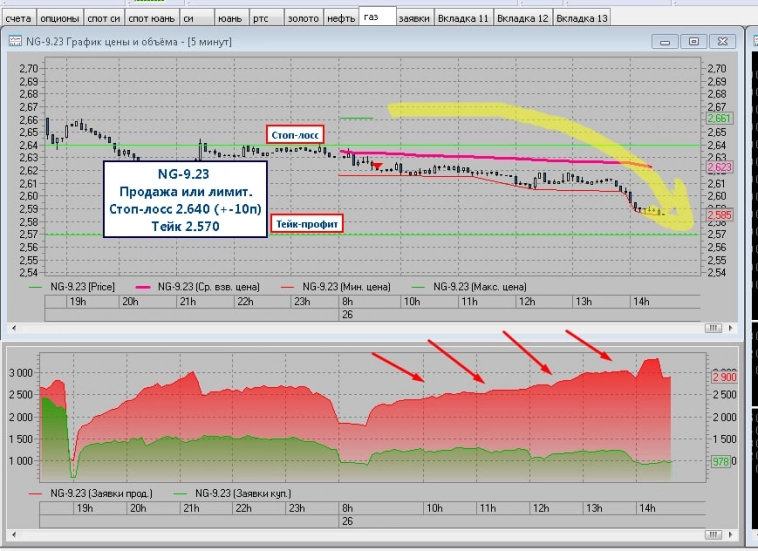Select the спот юань tab
This screenshot has width=758, height=551.
pyautogui.click(x=154, y=18)
